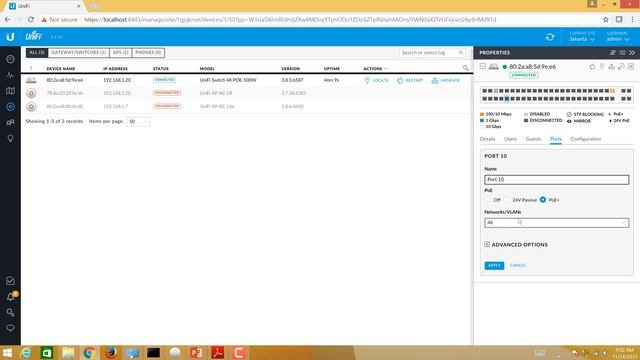Click the Cancel link
Viewport: 640px width, 360px height.
tap(518, 265)
